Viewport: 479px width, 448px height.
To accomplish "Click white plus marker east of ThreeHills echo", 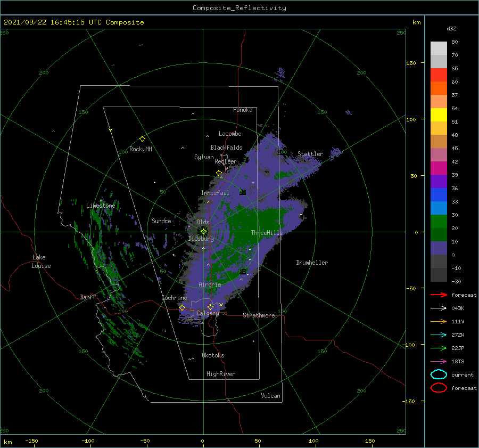I will coord(301,214).
